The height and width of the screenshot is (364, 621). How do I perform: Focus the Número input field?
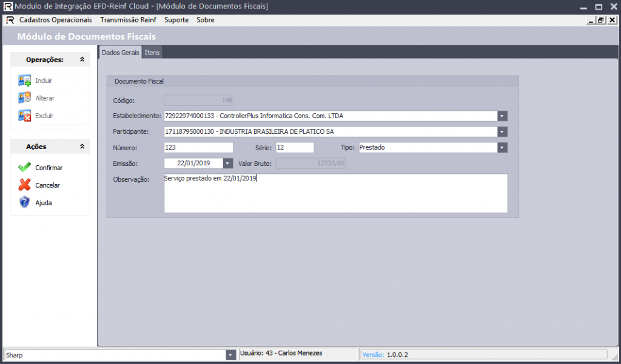[x=198, y=148]
